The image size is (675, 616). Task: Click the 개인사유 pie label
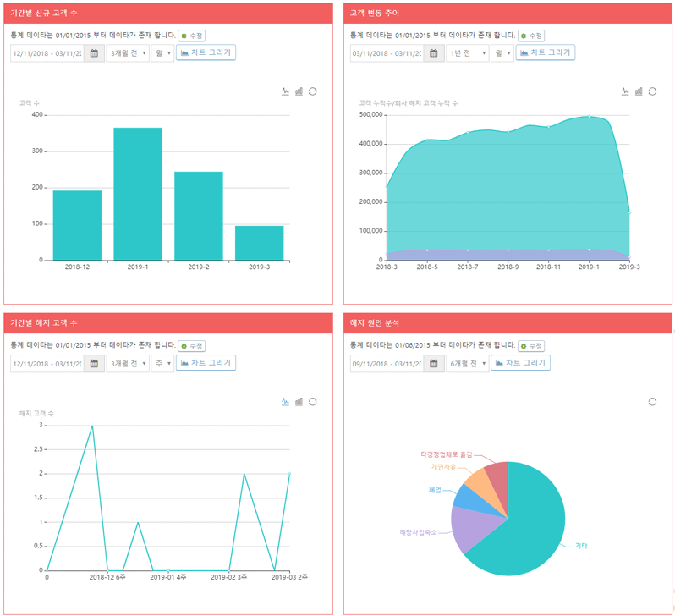(443, 467)
